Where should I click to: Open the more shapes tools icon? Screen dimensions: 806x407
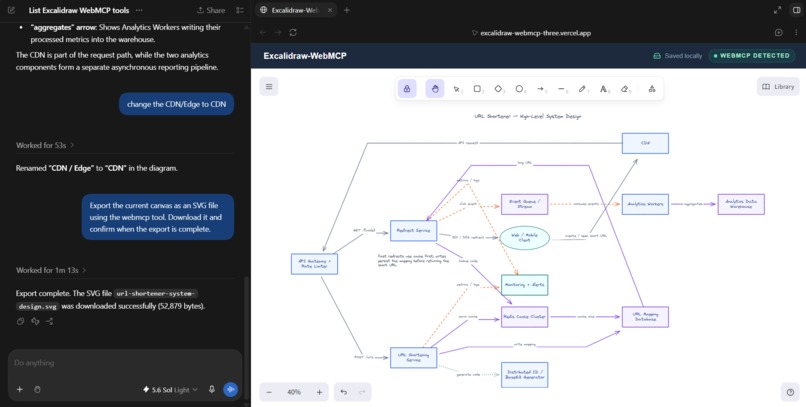(x=652, y=89)
